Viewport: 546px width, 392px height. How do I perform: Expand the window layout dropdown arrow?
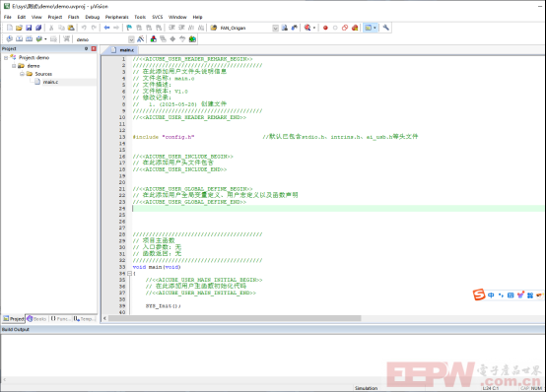(375, 28)
